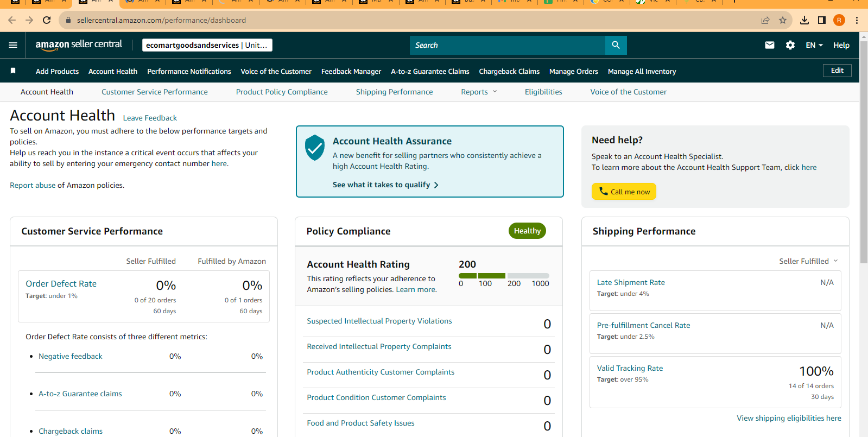Click the Help link in the header
This screenshot has height=437, width=868.
tap(841, 45)
